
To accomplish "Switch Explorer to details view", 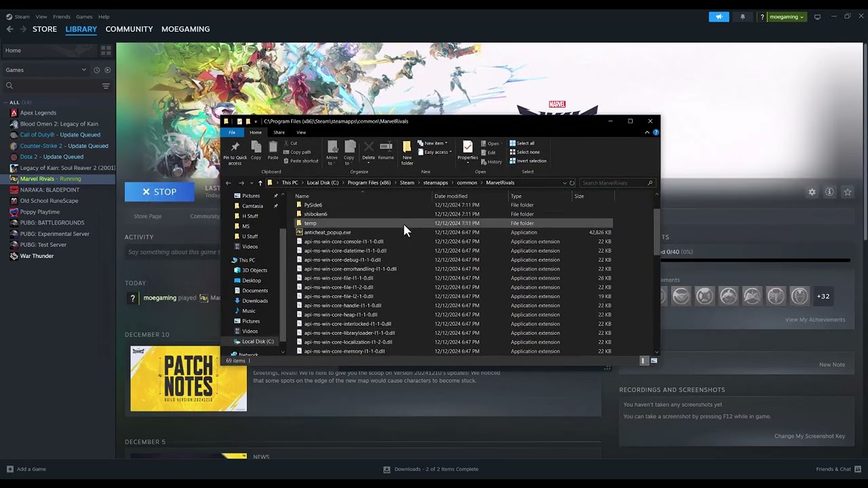I will tap(644, 361).
